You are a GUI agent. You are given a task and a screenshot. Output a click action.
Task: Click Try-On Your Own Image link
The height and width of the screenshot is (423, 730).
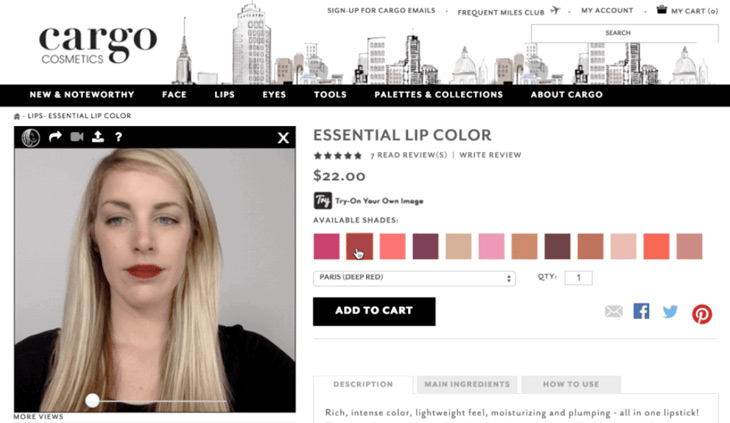[379, 201]
